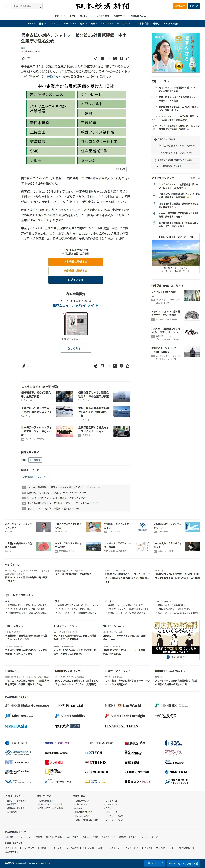Image resolution: width=205 pixels, height=868 pixels.
Task: Open the 朝刊・夕刊 menu item
Action: 60,16
